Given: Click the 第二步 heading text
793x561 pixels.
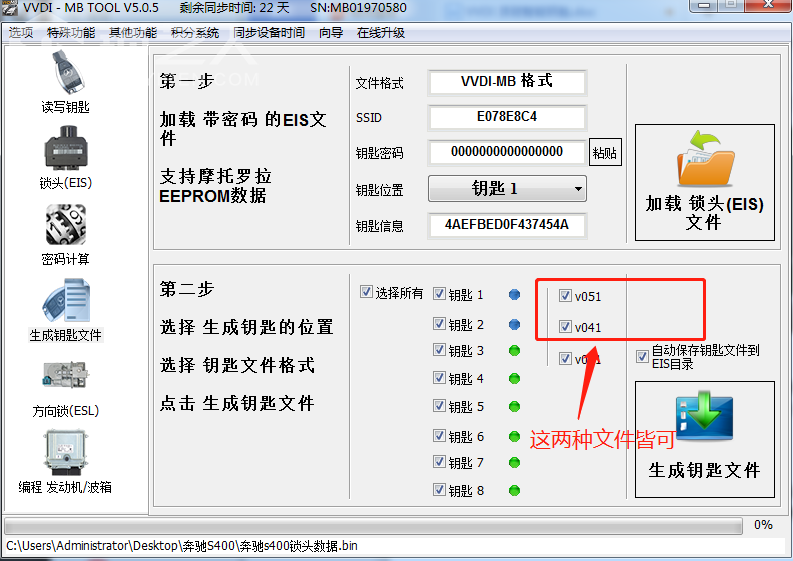Looking at the screenshot, I should [x=187, y=289].
